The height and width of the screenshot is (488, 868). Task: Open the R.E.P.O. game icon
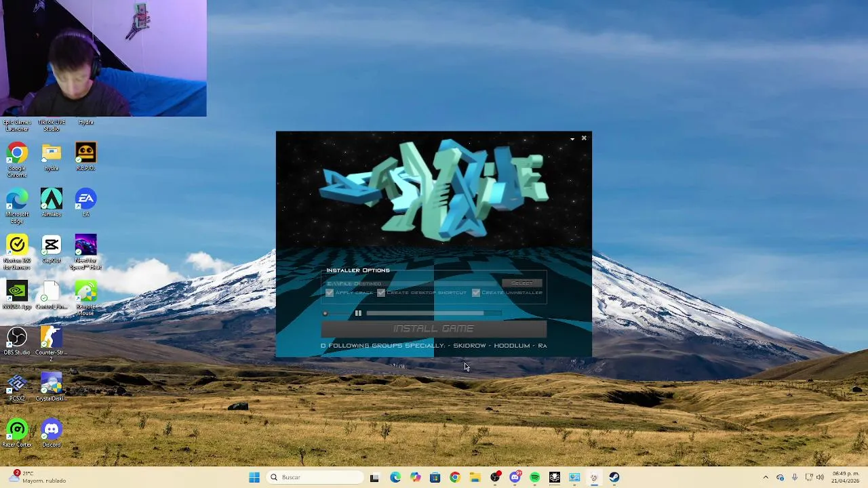pyautogui.click(x=85, y=157)
